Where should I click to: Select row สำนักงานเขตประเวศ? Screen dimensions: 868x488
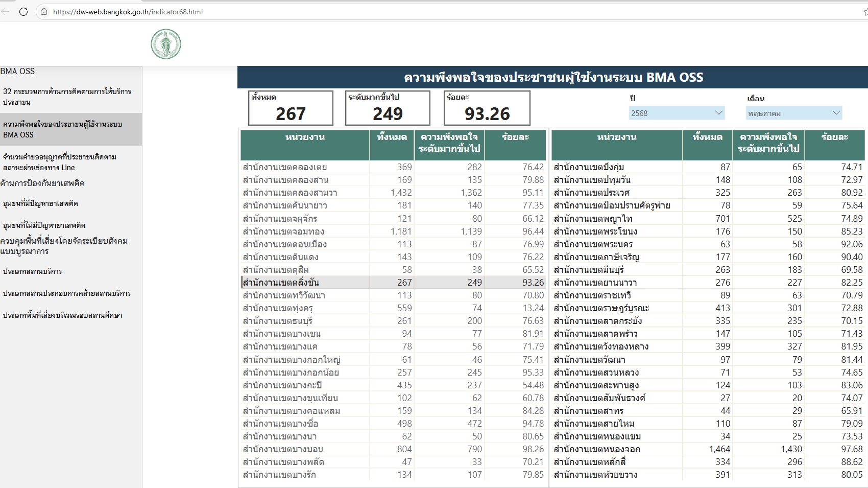point(708,193)
